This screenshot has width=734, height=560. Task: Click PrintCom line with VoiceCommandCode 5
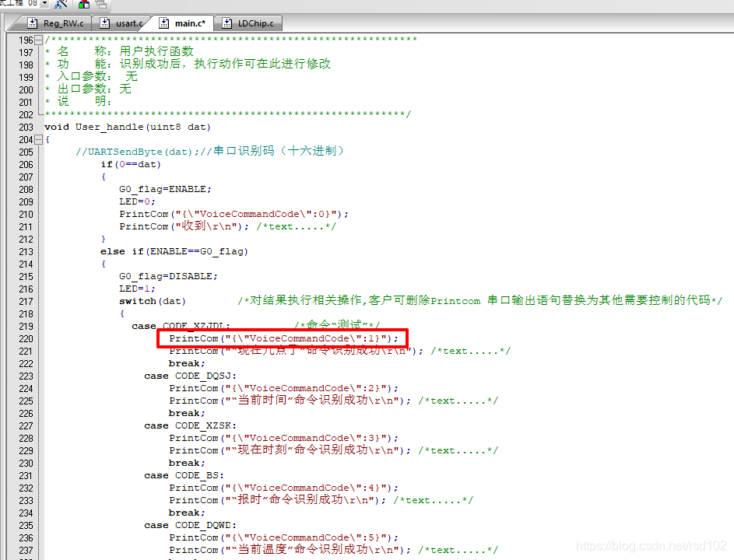click(283, 537)
